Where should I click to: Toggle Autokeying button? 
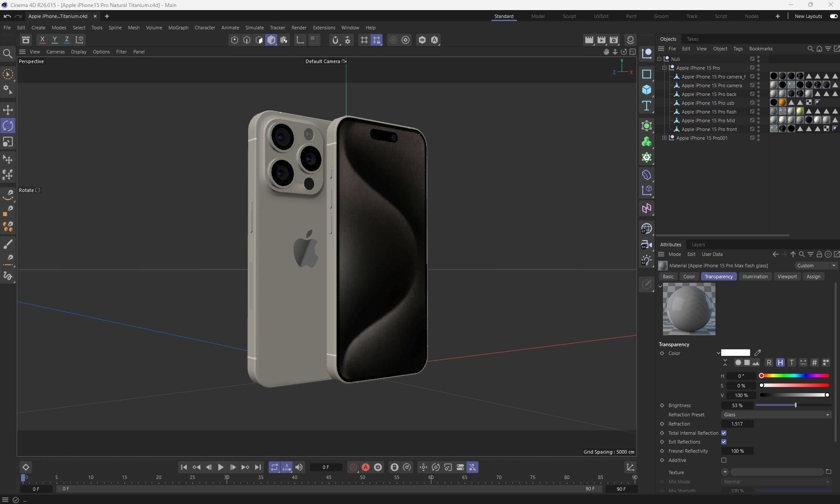pyautogui.click(x=366, y=467)
